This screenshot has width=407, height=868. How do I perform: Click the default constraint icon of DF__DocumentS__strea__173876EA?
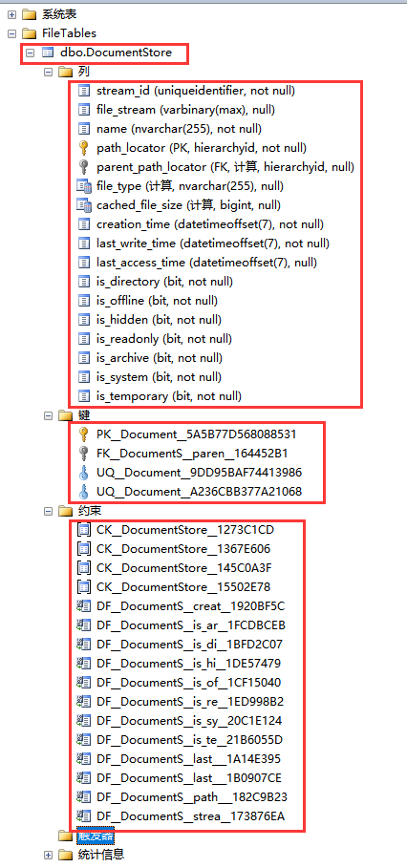[x=84, y=816]
